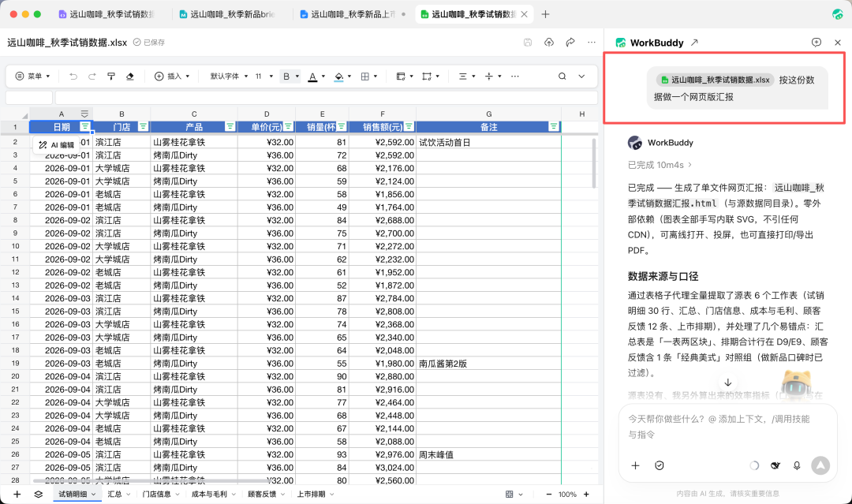Open the second tab 远山咖啡_秋季新品brie
852x504 pixels.
(x=227, y=14)
